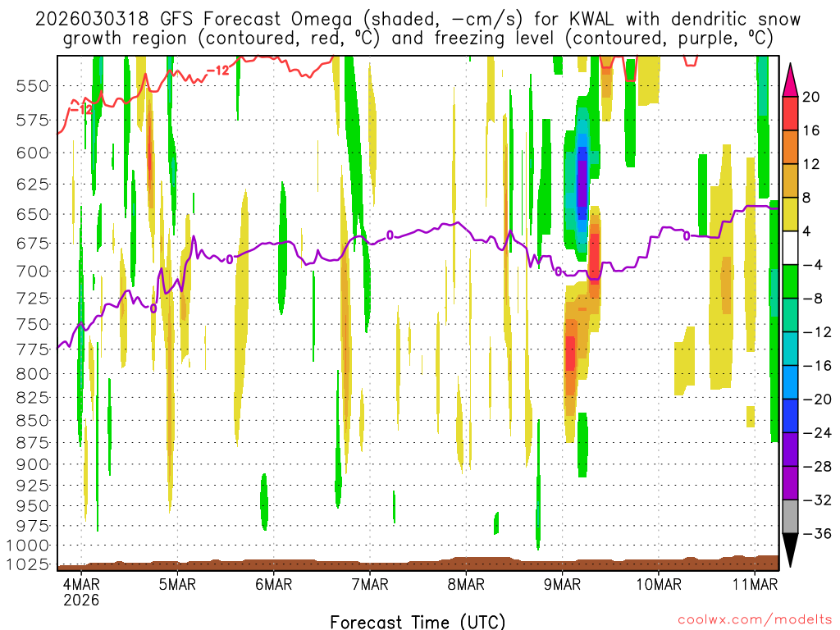Click the 10MAR date label
The width and height of the screenshot is (840, 630).
click(659, 584)
